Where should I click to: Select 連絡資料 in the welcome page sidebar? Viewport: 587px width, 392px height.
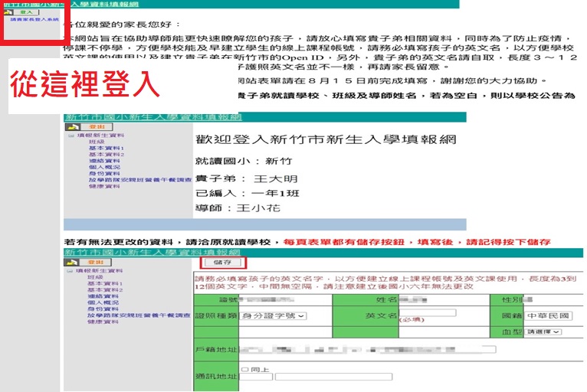(104, 161)
